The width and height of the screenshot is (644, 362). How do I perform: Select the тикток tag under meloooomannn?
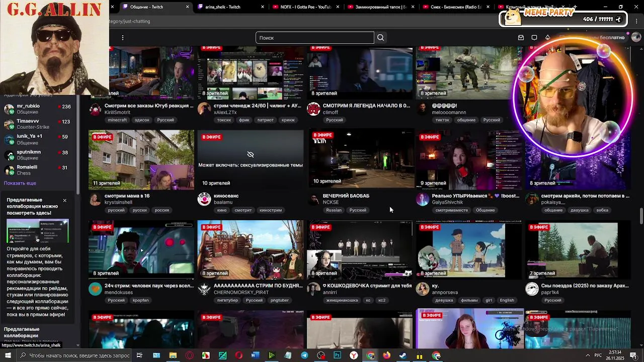coord(442,120)
